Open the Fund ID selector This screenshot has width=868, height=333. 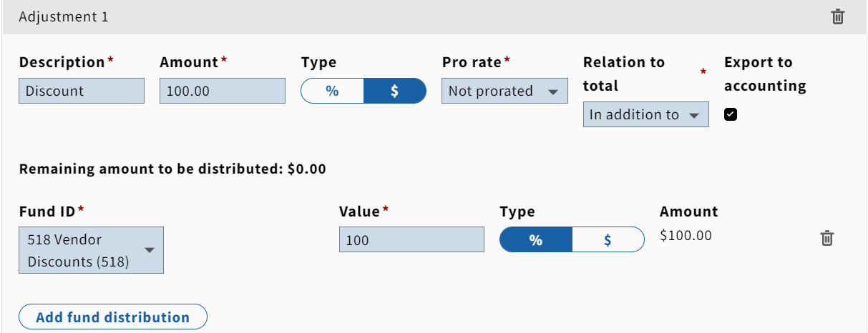tap(92, 250)
